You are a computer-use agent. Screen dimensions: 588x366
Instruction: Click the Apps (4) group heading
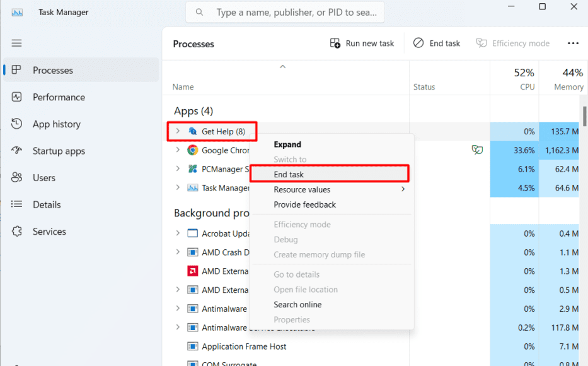point(193,111)
